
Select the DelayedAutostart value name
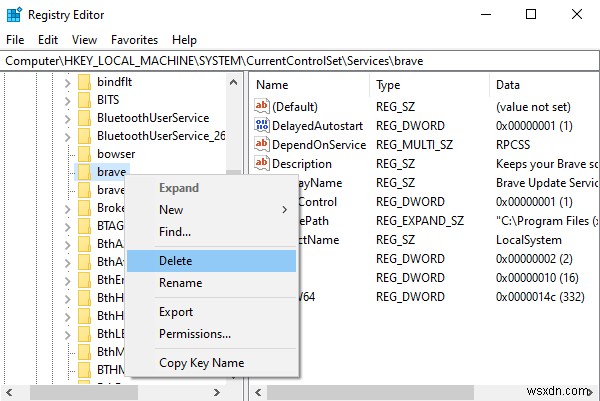317,126
